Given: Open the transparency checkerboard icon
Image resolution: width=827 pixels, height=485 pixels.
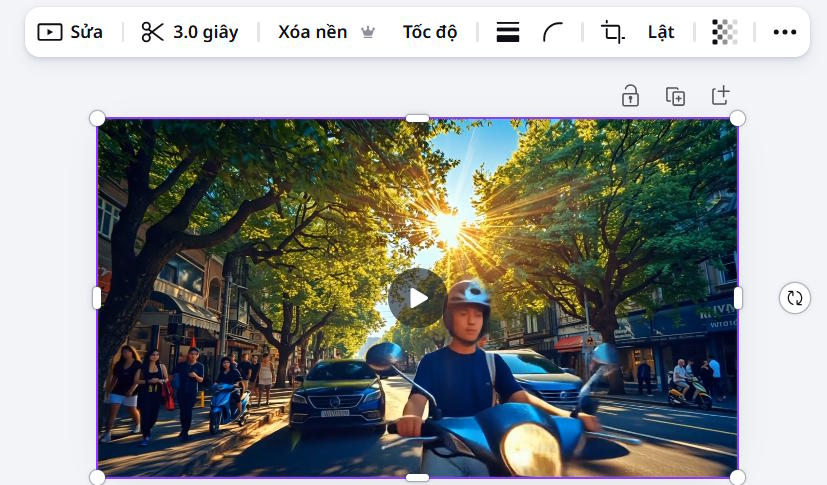Looking at the screenshot, I should (725, 32).
